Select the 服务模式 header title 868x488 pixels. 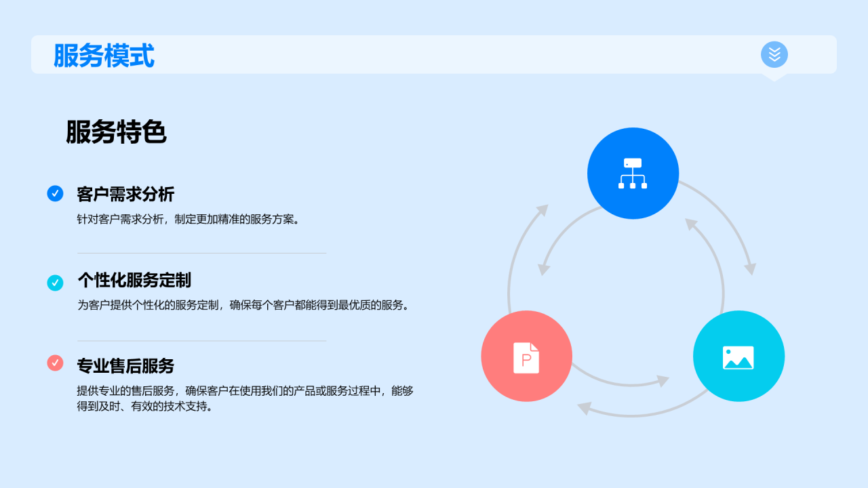point(103,54)
